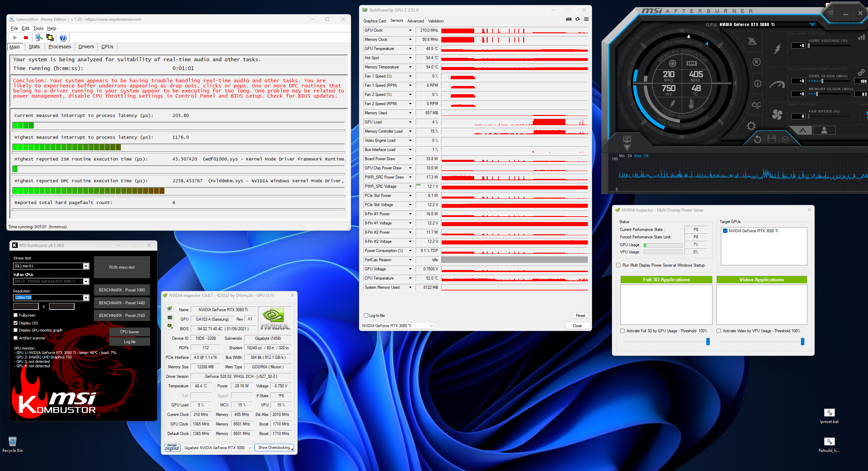Open MSI Afterburner settings gear
The height and width of the screenshot is (471, 868).
coord(751,126)
